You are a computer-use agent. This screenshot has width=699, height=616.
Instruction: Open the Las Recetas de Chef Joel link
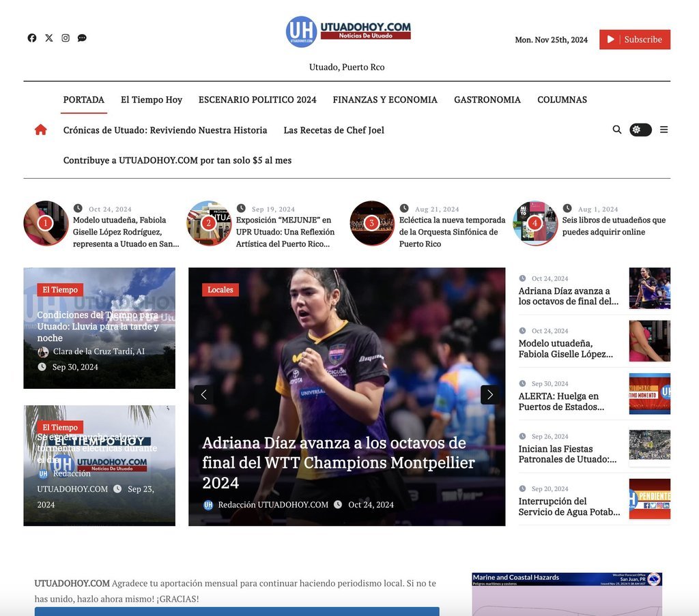(334, 130)
